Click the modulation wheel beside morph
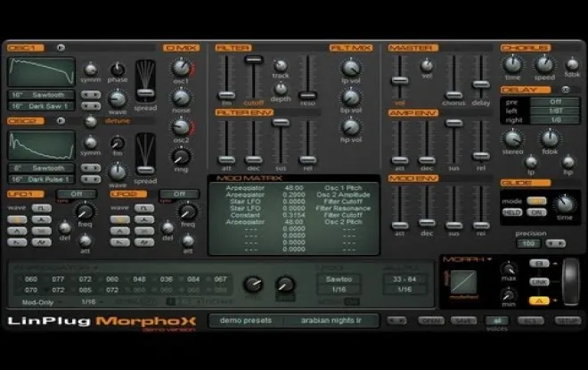The width and height of the screenshot is (588, 370). coord(570,281)
